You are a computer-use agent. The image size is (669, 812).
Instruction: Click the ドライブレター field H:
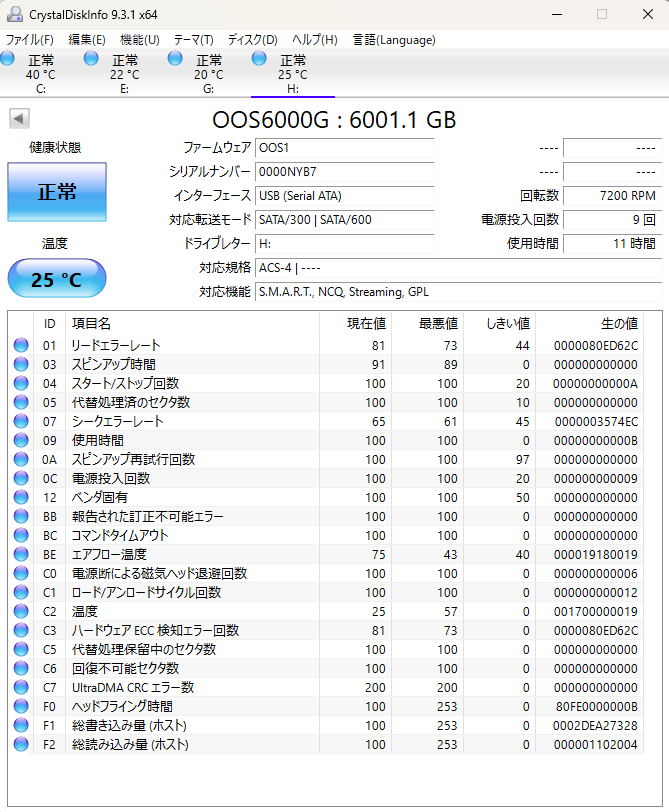click(x=344, y=244)
